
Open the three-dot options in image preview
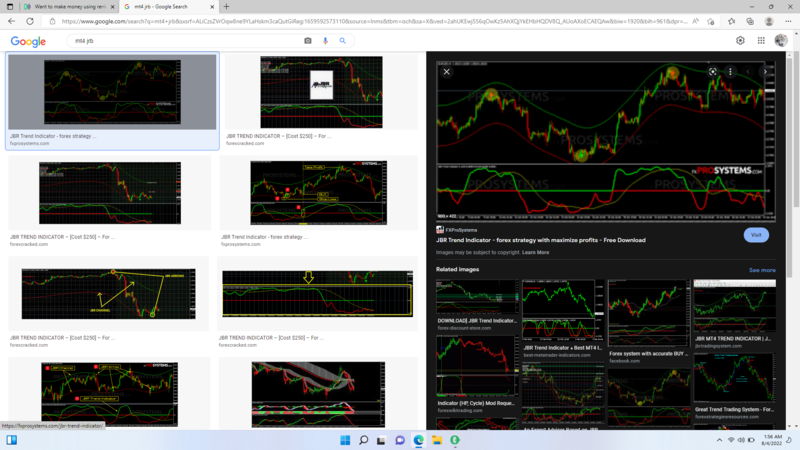pos(730,72)
